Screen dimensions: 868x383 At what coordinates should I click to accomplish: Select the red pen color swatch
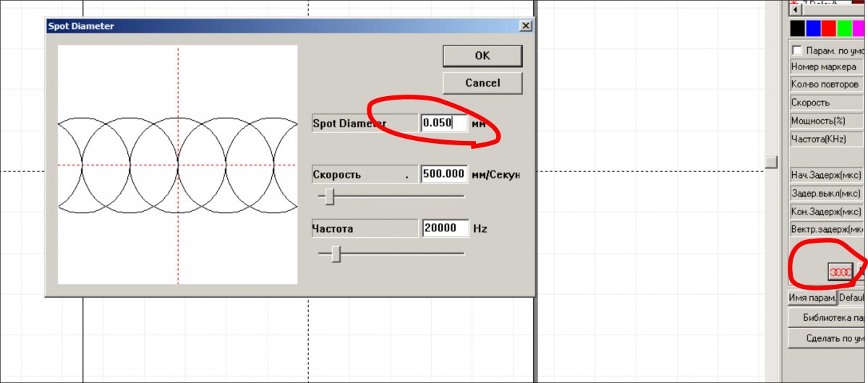[829, 28]
